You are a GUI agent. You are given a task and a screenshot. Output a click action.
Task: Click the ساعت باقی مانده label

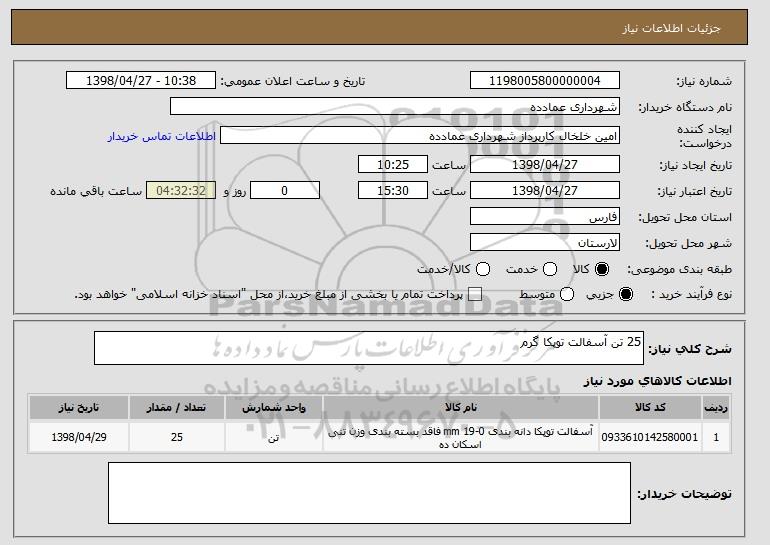tap(96, 191)
